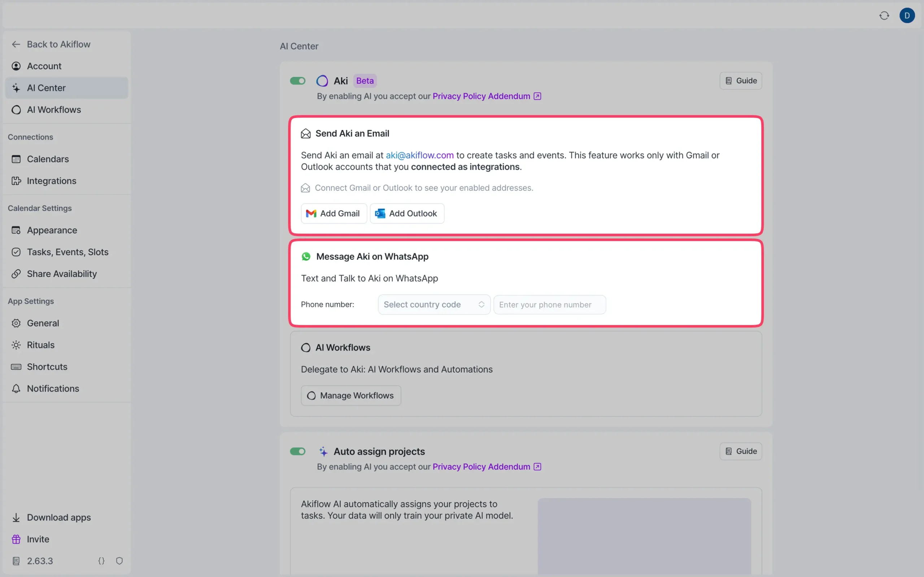Select the AI Center sparkle icon

[x=16, y=88]
